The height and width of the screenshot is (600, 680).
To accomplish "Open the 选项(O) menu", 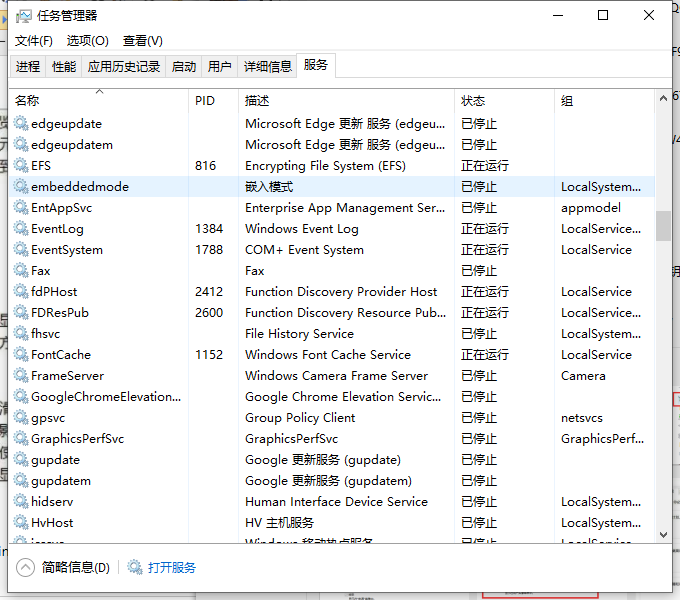I will pyautogui.click(x=87, y=41).
